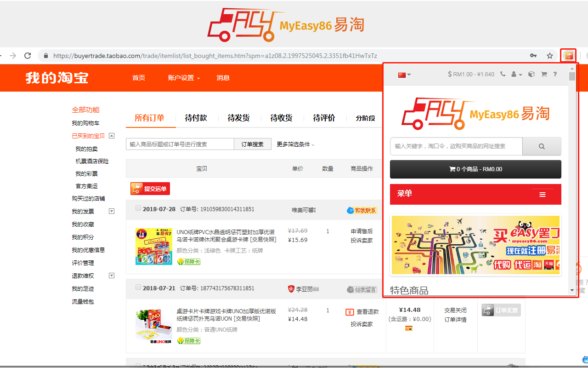The image size is (588, 368).
Task: Open the language flag dropdown
Action: click(405, 75)
